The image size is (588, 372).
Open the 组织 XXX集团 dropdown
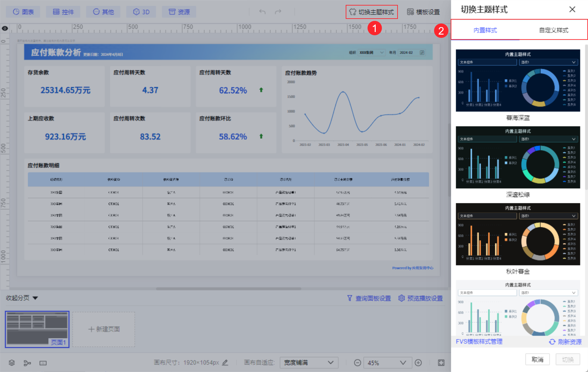tap(372, 53)
